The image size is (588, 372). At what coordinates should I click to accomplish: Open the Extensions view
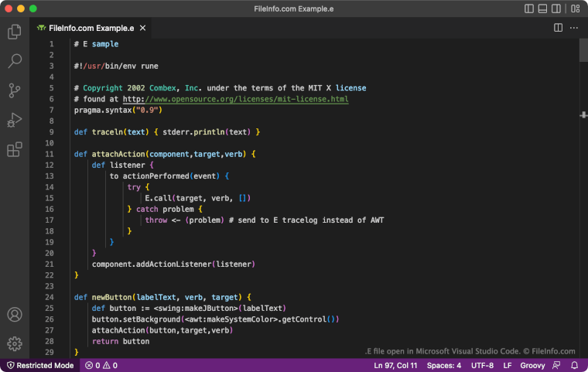[x=14, y=149]
